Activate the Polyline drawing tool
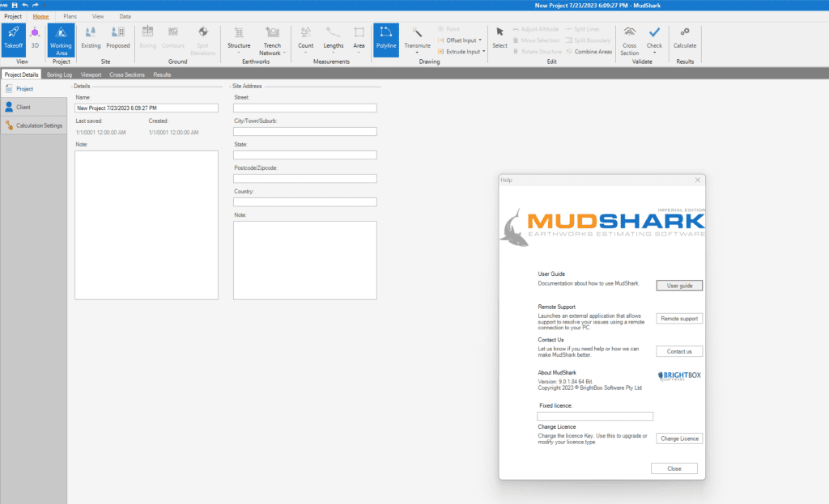Screen dimensions: 829x504 point(385,38)
